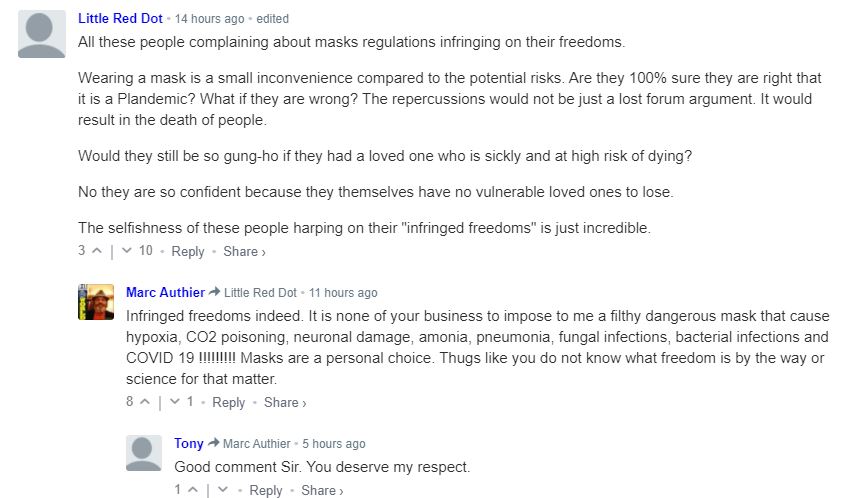
Task: Expand Share menu under Tony's comment
Action: coord(322,490)
